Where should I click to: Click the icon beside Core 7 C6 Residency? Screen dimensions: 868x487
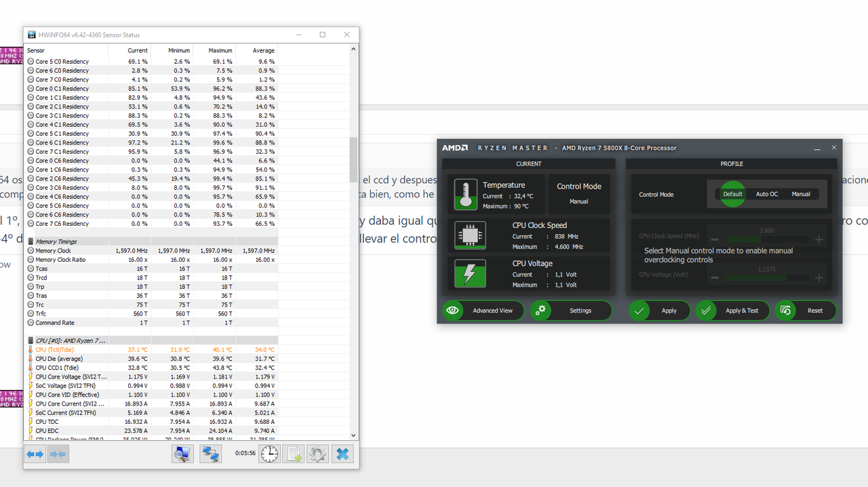pyautogui.click(x=31, y=223)
